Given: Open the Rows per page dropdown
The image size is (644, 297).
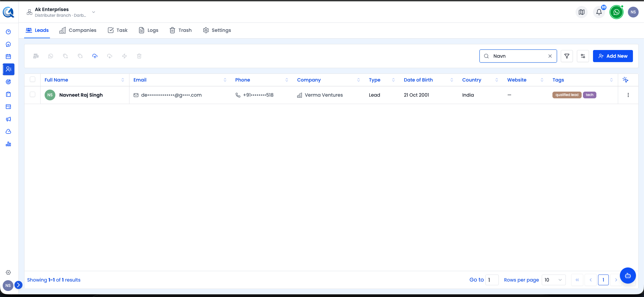Looking at the screenshot, I should click(554, 280).
